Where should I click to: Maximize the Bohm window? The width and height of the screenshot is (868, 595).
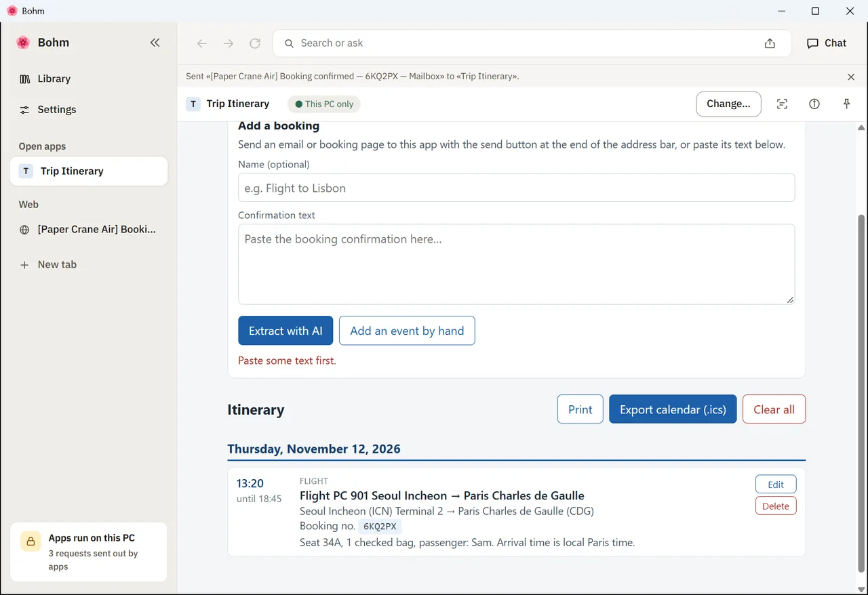[815, 11]
